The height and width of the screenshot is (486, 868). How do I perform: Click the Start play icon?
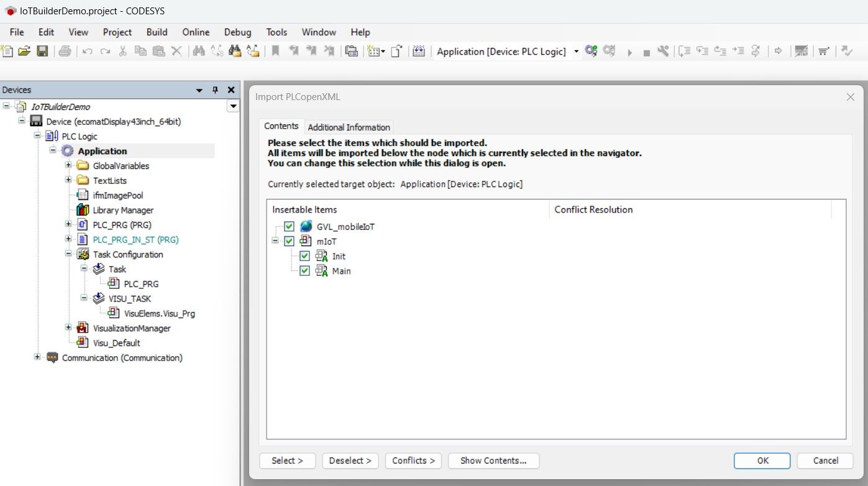tap(629, 52)
